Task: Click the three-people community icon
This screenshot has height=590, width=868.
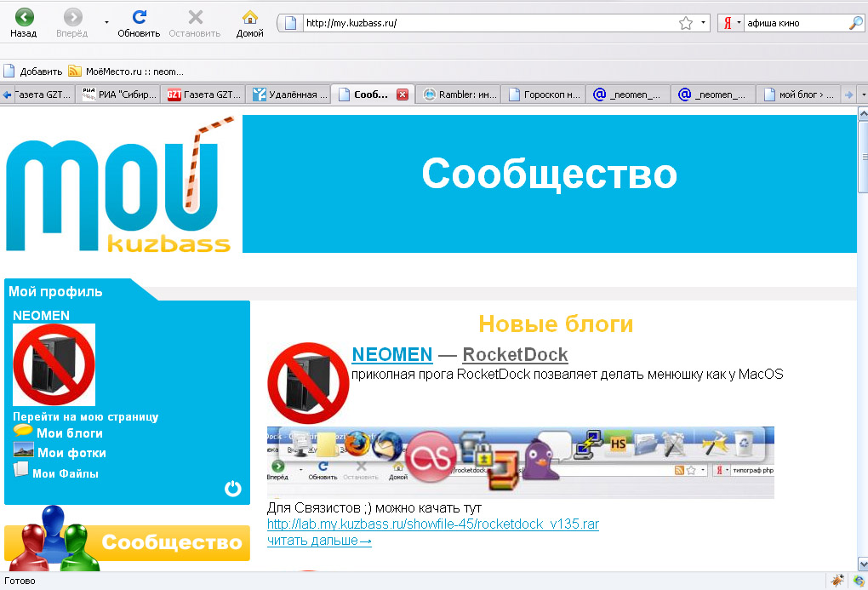Action: 54,538
